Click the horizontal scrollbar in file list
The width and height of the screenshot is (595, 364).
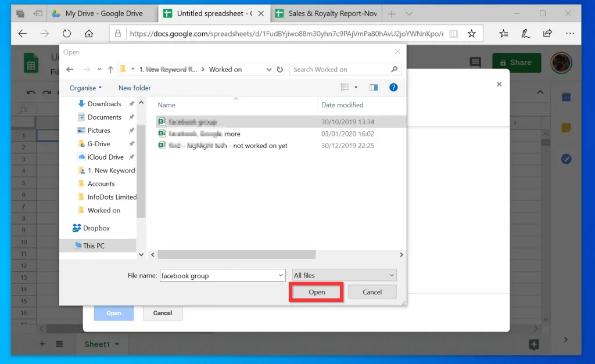coord(236,254)
